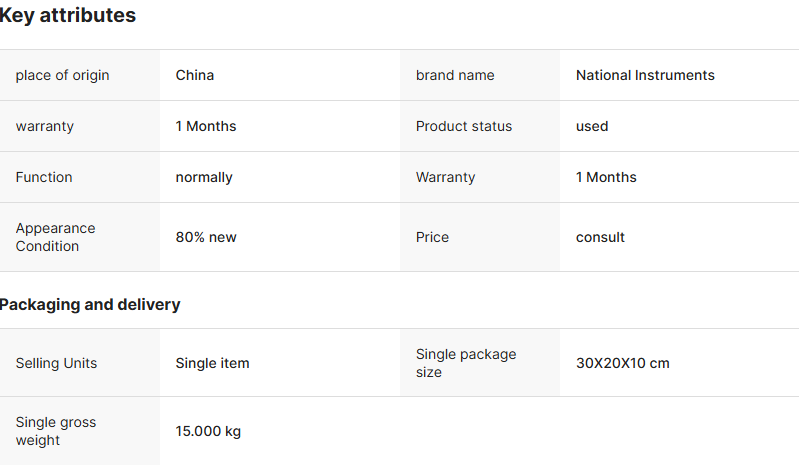Click the National Instruments brand value
799x465 pixels.
pos(645,75)
